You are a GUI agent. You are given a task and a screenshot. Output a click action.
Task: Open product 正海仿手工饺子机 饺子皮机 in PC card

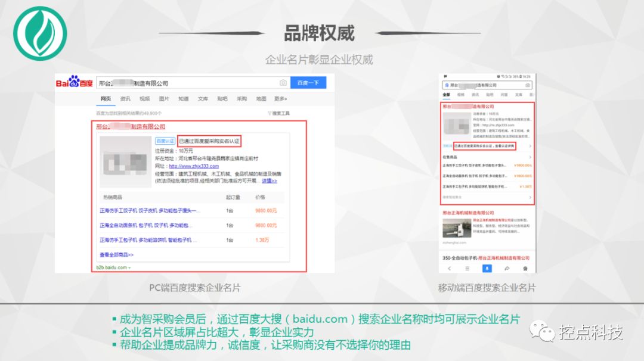[x=150, y=210]
